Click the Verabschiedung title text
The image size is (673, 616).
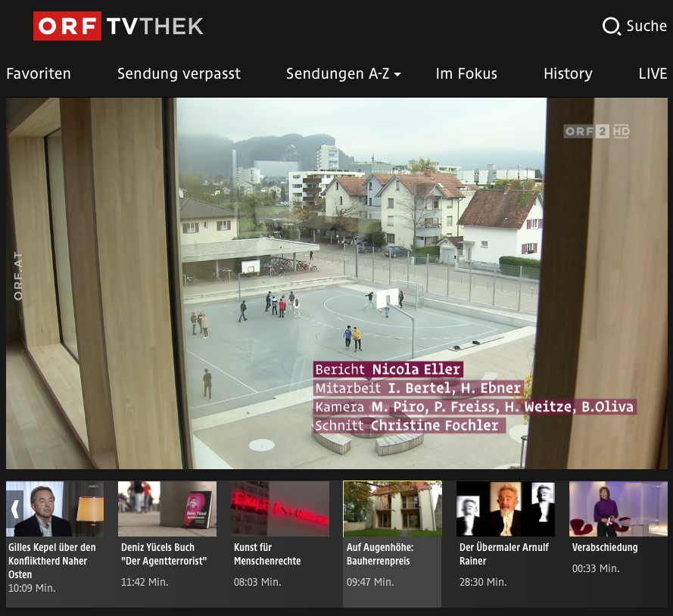(x=605, y=547)
